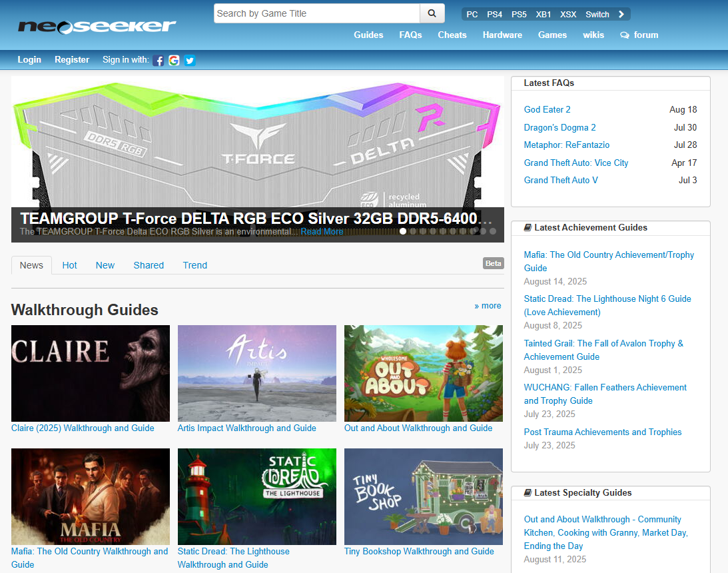This screenshot has width=728, height=573.
Task: Open the God Eater 2 FAQ
Action: click(x=547, y=109)
